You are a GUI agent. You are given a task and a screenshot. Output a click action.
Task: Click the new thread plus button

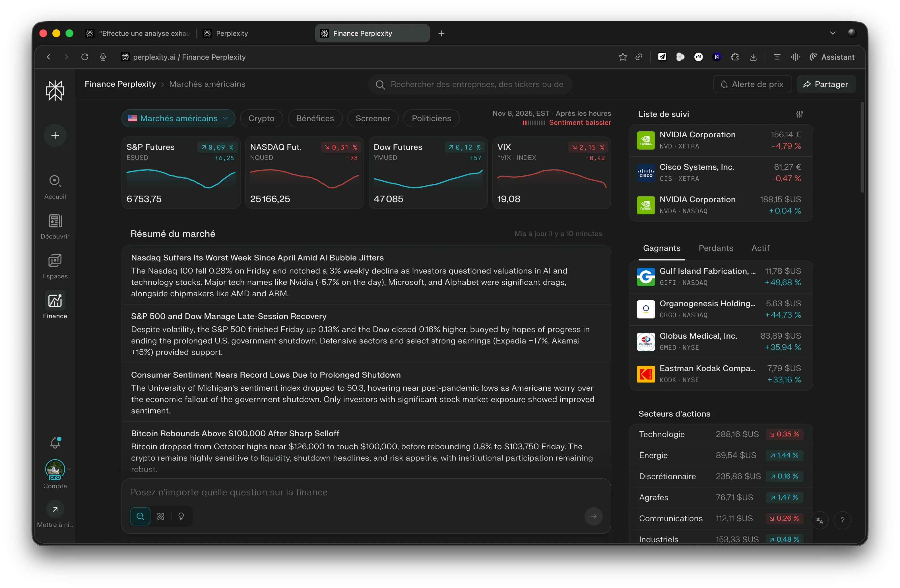coord(55,135)
